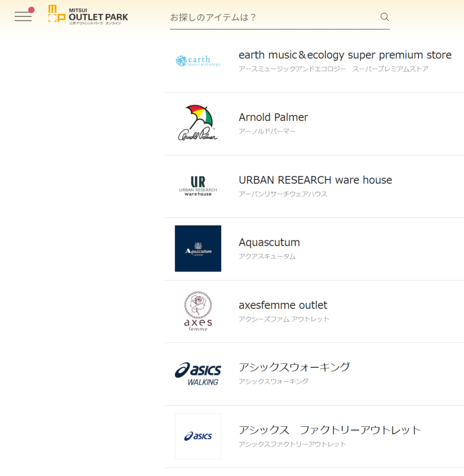Click the アーノルドパーマー subtitle text
The image size is (464, 476).
266,131
